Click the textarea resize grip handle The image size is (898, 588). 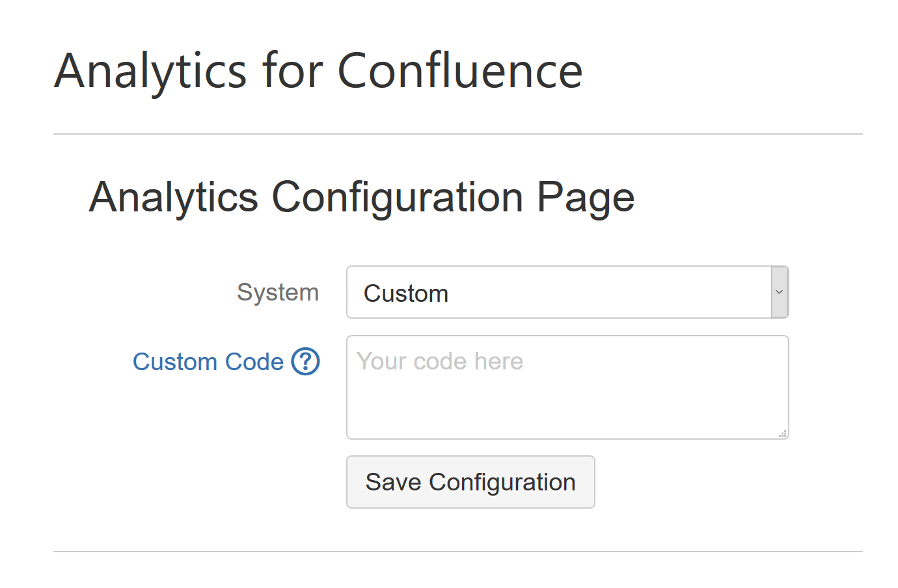point(783,433)
